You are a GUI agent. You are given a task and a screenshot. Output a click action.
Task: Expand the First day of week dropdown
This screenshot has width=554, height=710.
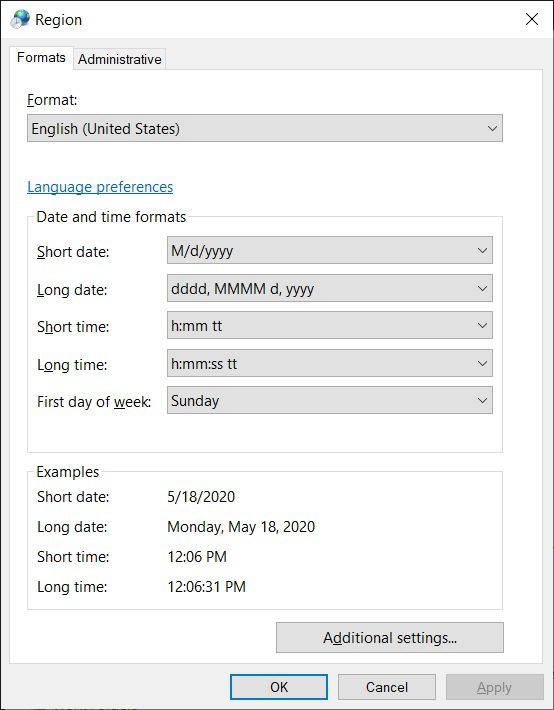point(330,400)
